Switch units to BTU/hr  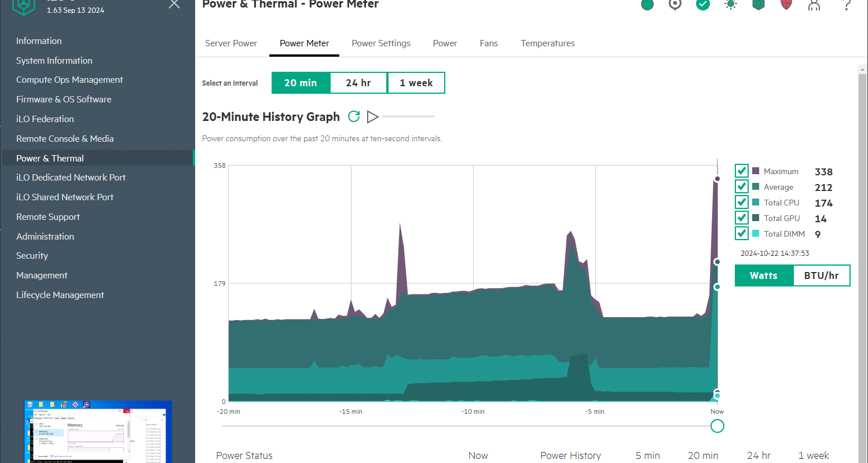(x=821, y=275)
